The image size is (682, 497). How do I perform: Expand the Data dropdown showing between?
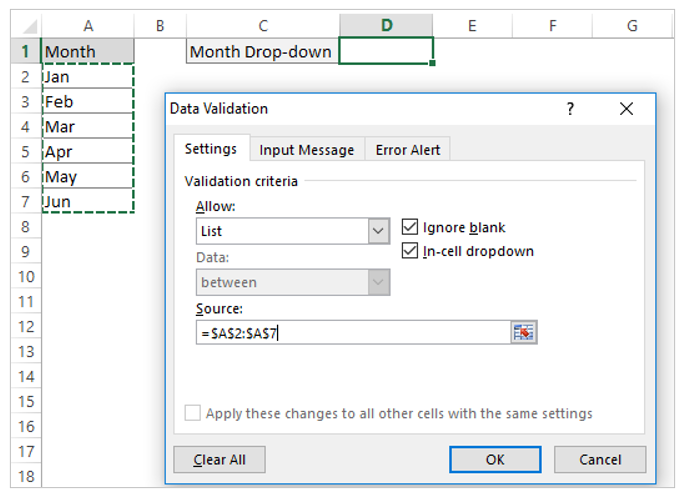click(x=293, y=282)
